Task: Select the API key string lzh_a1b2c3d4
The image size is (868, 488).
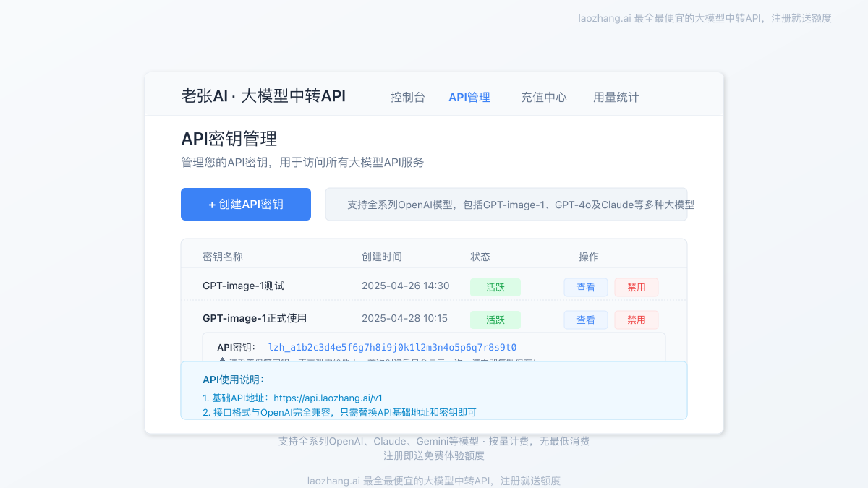Action: (x=392, y=347)
